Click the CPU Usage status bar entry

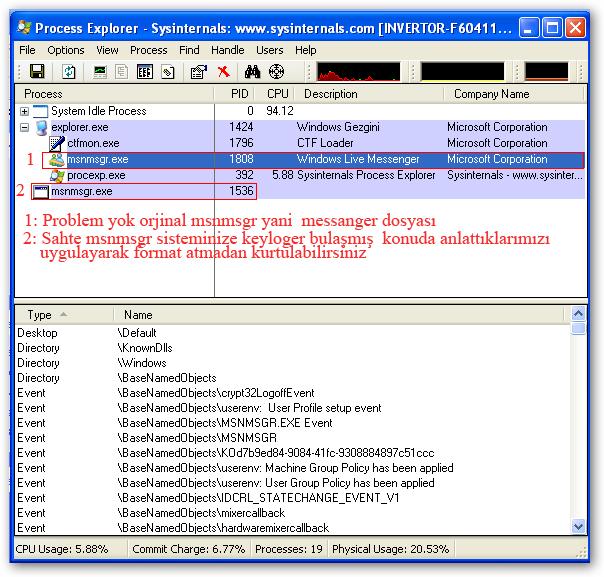click(x=62, y=549)
